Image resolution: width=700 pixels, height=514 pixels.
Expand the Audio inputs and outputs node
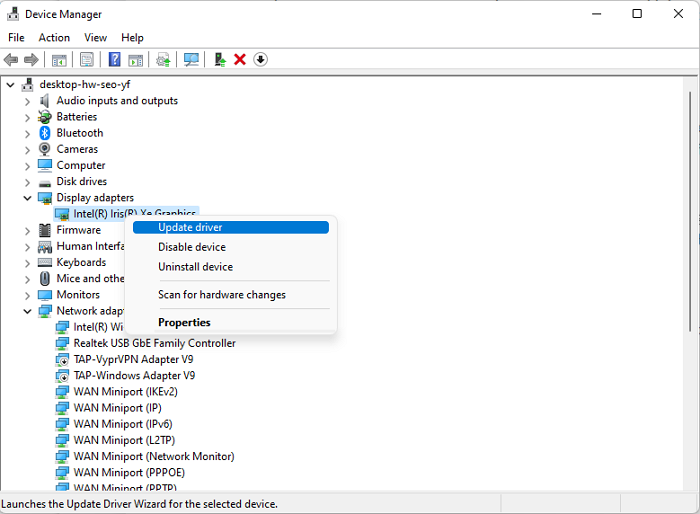(28, 101)
